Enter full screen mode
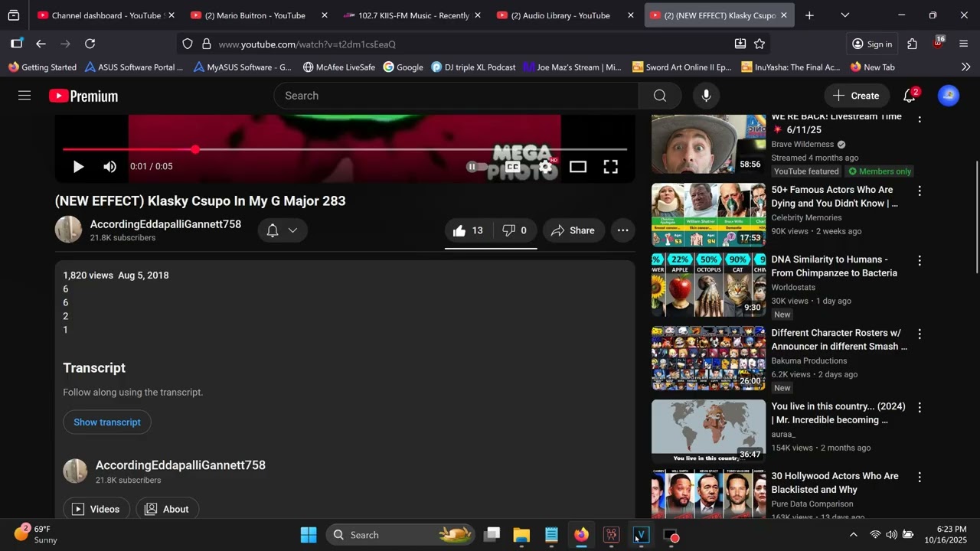Image resolution: width=980 pixels, height=551 pixels. 610,166
